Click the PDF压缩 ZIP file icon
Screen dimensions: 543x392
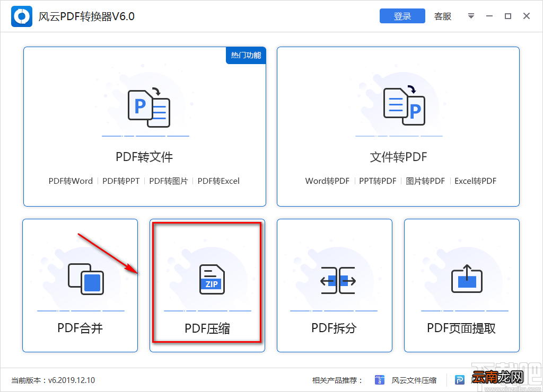[x=212, y=279]
